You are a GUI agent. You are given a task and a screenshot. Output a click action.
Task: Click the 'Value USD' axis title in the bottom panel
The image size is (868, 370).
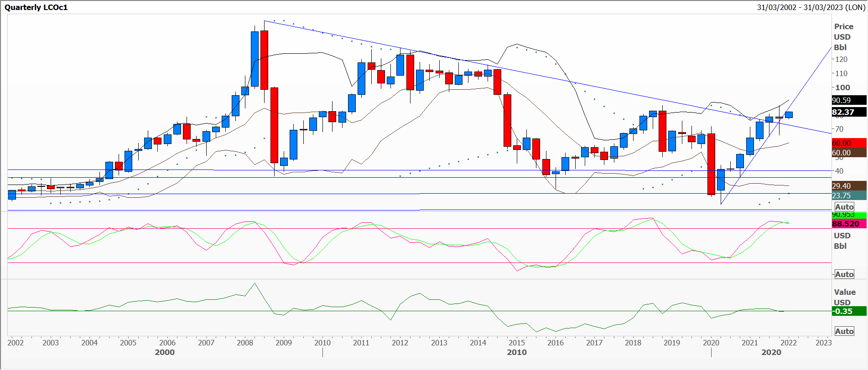pos(845,297)
